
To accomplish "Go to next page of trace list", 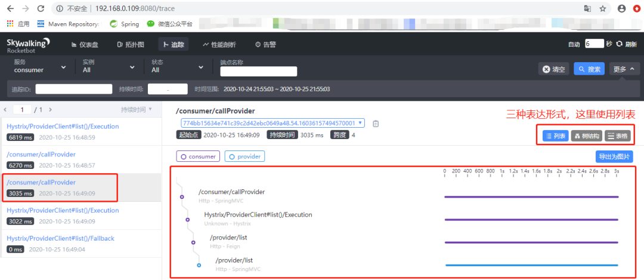I will click(50, 110).
